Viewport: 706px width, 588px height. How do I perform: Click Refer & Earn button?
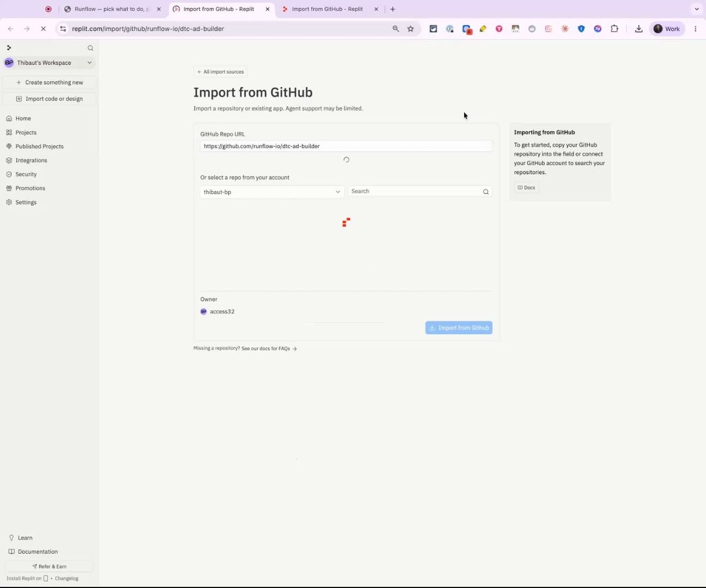49,566
